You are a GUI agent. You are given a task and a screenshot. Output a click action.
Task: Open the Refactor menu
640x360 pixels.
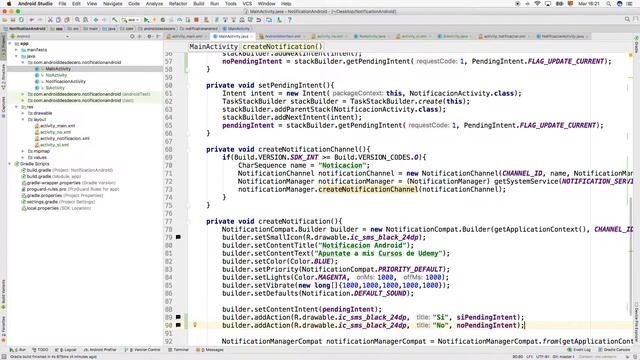click(178, 4)
